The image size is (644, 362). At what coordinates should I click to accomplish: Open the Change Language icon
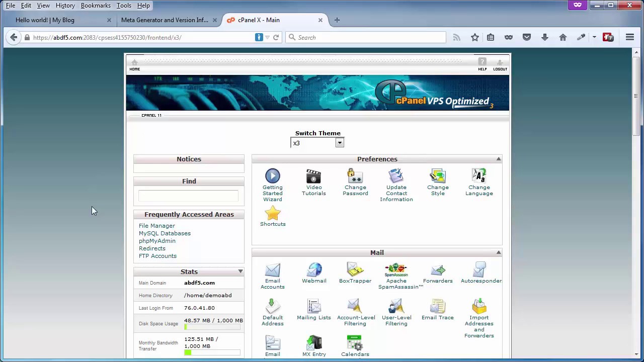point(479,176)
